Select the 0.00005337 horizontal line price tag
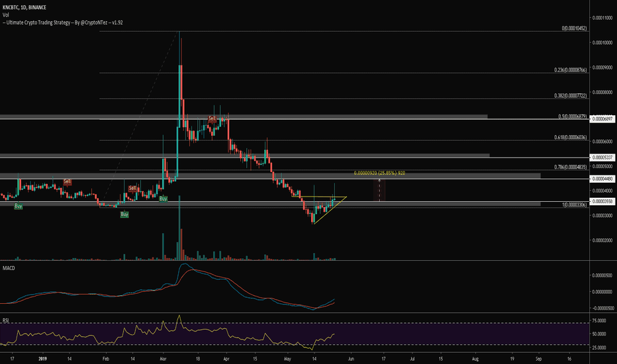This screenshot has height=364, width=617. (602, 158)
